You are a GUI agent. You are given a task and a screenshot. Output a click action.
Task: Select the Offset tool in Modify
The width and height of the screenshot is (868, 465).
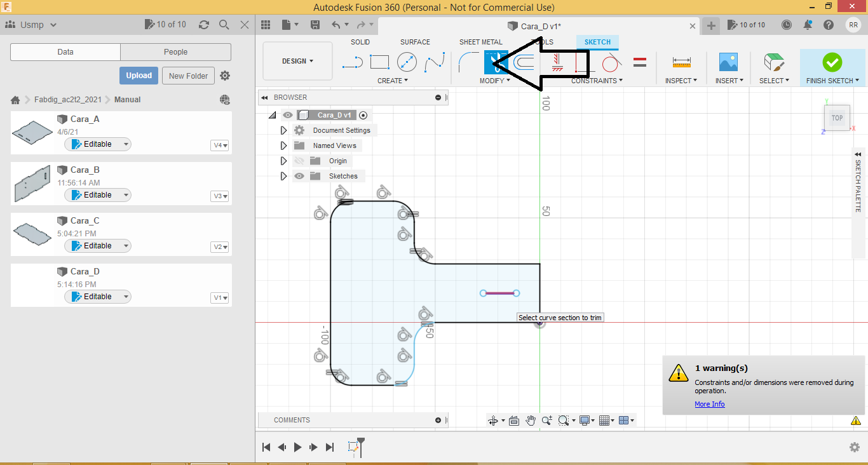[524, 62]
